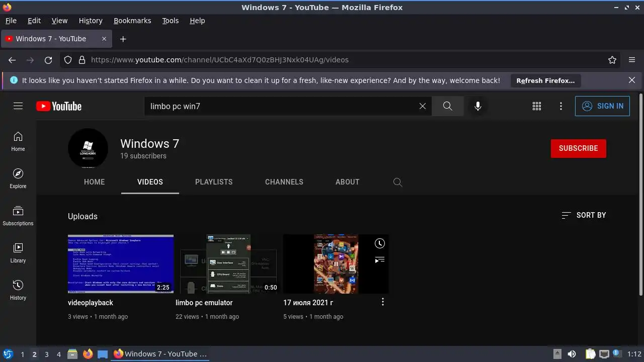Clear the search box text

(423, 106)
